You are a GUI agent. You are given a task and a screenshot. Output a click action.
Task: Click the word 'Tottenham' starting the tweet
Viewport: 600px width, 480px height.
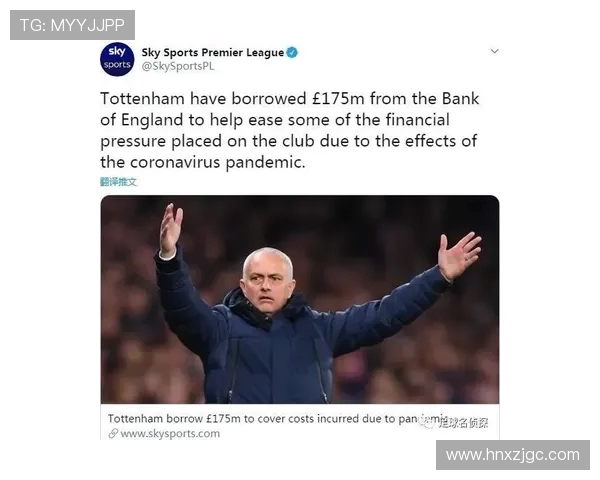(x=143, y=99)
